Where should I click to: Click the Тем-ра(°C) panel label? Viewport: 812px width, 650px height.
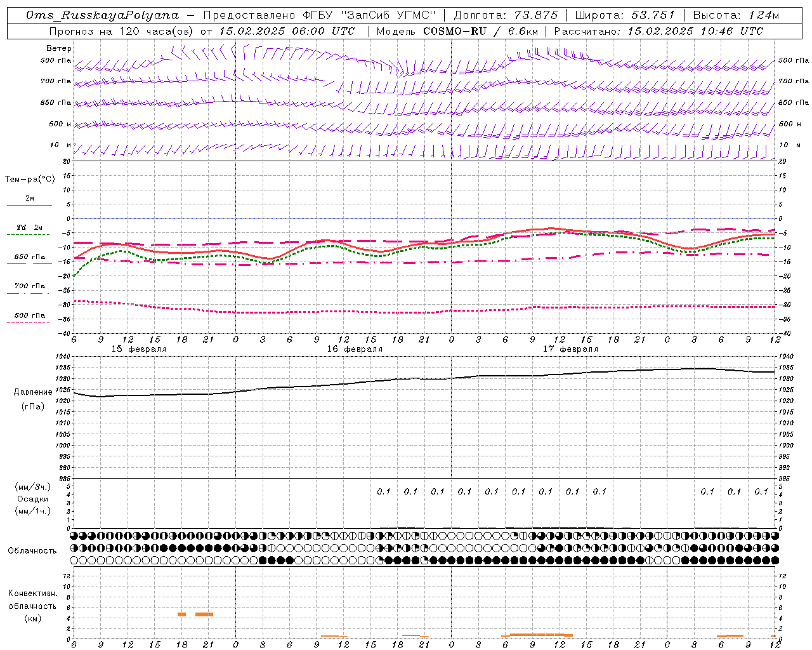30,180
